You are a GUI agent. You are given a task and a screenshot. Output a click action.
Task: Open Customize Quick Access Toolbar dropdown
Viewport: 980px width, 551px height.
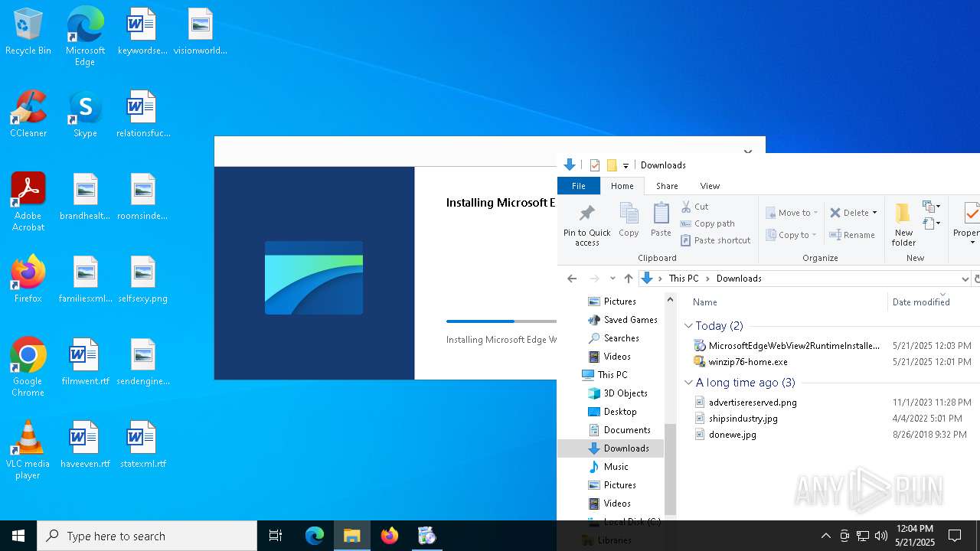pyautogui.click(x=626, y=165)
